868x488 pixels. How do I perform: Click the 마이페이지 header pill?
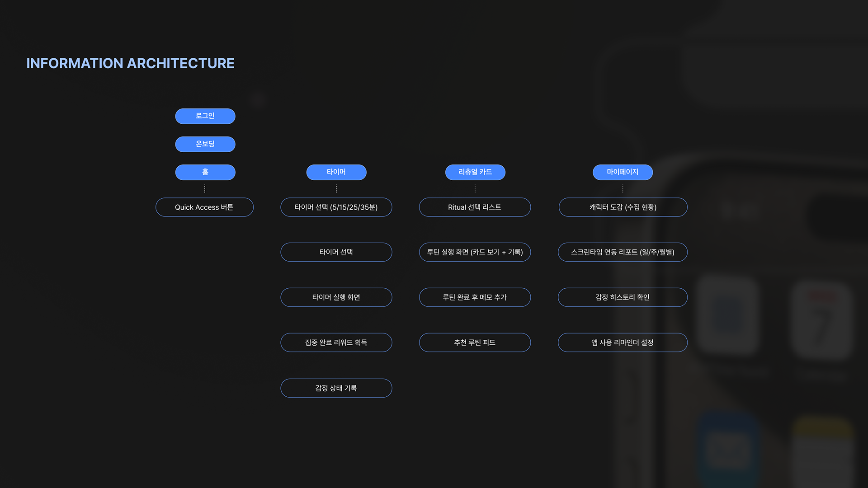(622, 172)
